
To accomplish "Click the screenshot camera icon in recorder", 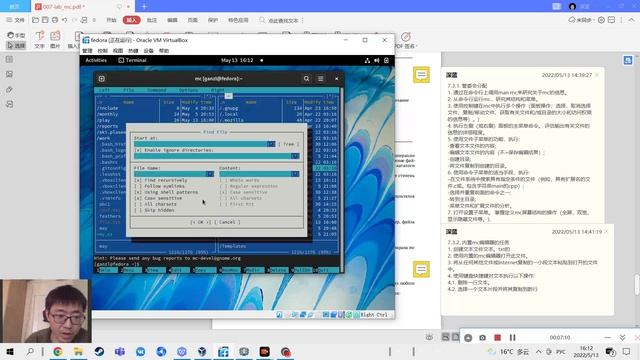I will pos(482,338).
